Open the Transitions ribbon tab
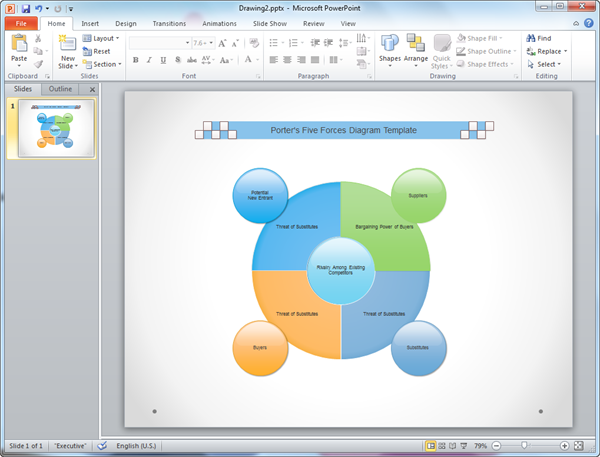600x457 pixels. pyautogui.click(x=168, y=22)
